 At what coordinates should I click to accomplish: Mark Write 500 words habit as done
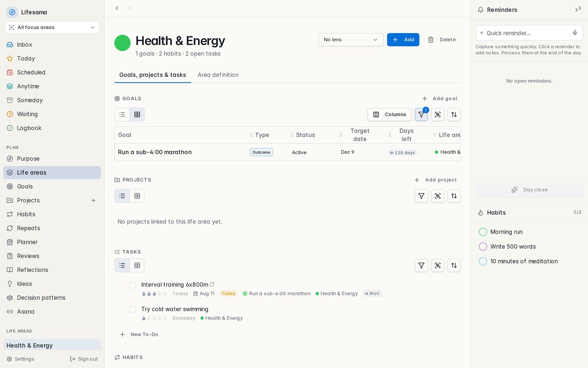click(483, 247)
